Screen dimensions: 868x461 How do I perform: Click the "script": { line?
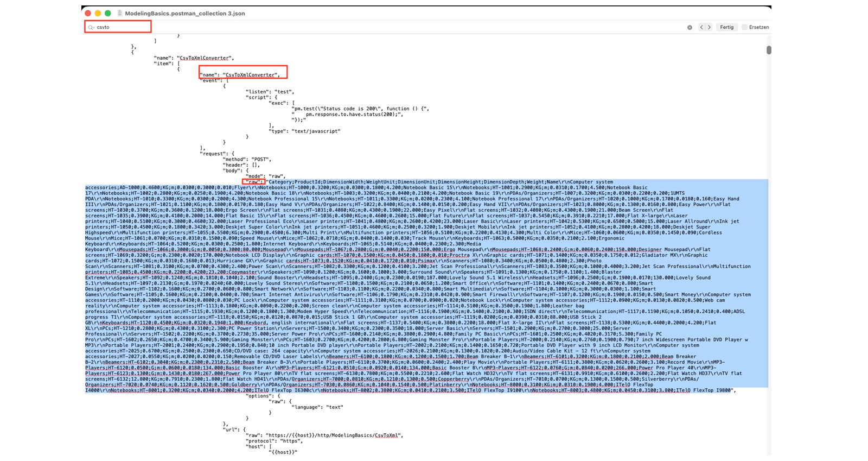point(261,97)
